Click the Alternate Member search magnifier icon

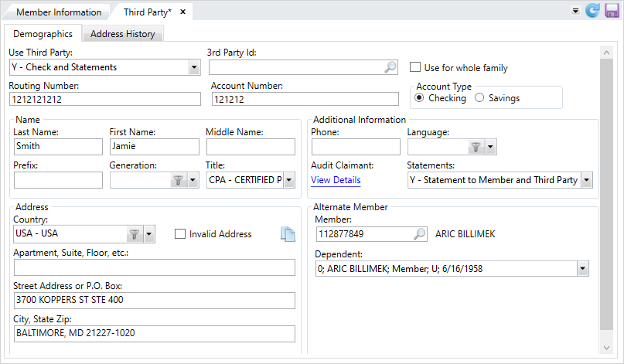click(x=419, y=234)
